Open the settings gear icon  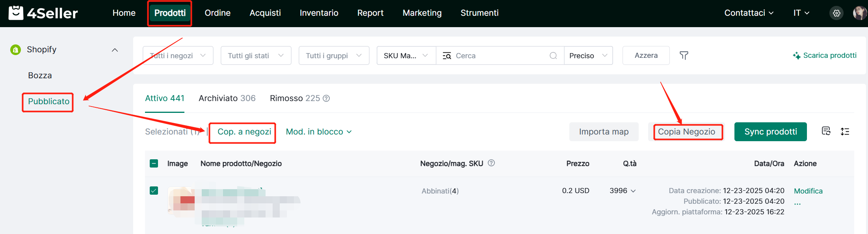tap(836, 13)
